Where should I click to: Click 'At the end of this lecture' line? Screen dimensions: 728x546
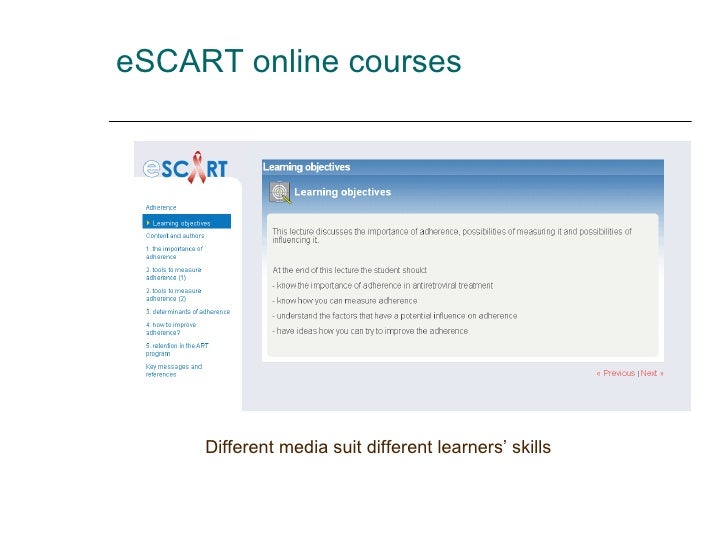click(x=350, y=270)
